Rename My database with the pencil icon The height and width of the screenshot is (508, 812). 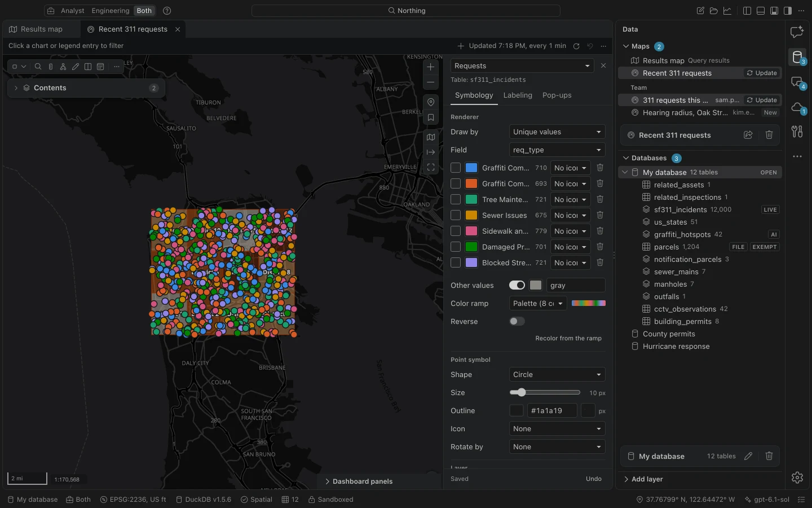pyautogui.click(x=748, y=456)
